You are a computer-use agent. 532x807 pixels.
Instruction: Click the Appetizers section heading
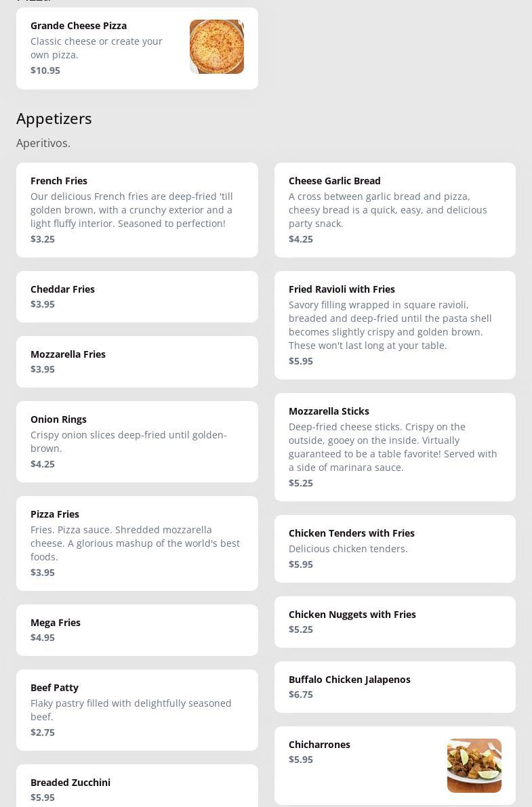[x=54, y=119]
